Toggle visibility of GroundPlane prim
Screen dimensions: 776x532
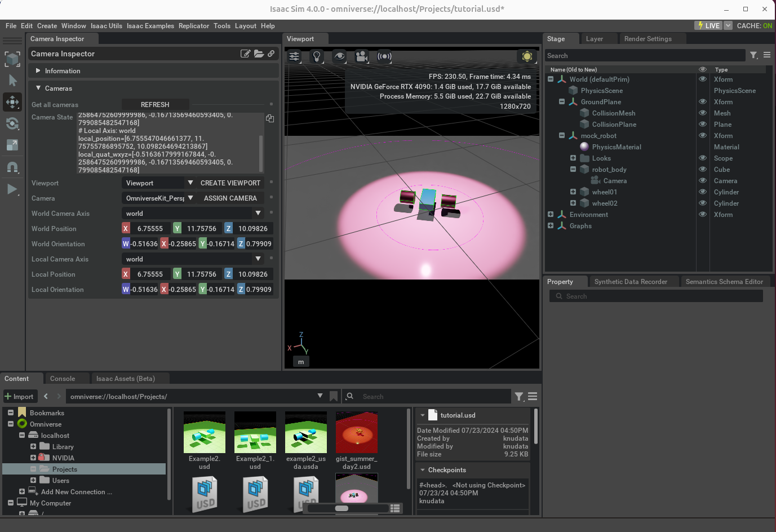703,101
